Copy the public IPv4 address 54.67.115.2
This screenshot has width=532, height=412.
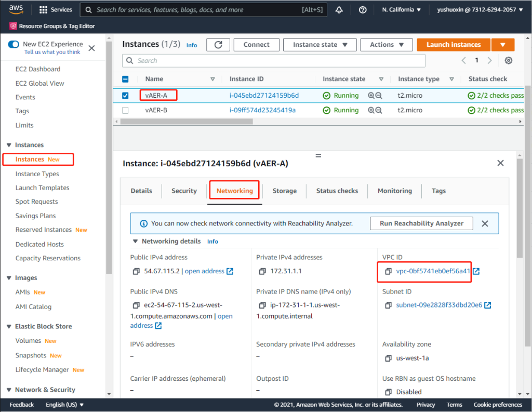[x=137, y=271]
